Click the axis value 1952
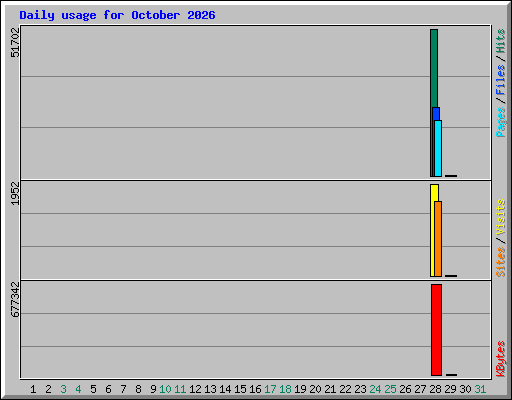The image size is (512, 400). click(15, 193)
